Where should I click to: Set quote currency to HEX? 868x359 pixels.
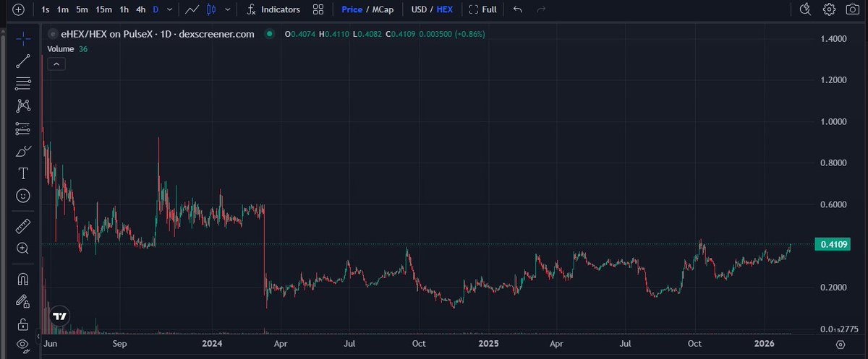(x=445, y=10)
